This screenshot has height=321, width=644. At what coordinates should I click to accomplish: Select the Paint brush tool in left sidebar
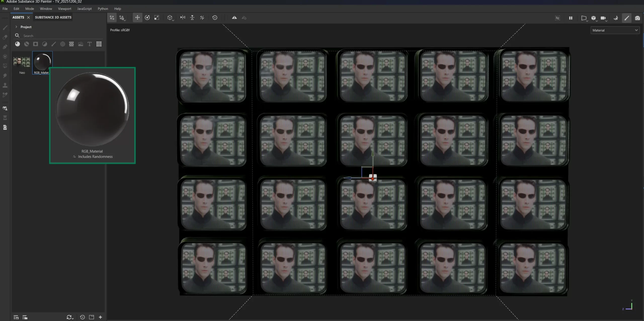pyautogui.click(x=5, y=27)
